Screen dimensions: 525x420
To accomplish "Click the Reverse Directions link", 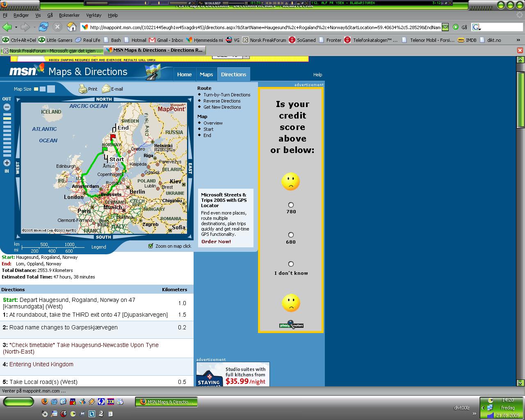I will (x=222, y=101).
